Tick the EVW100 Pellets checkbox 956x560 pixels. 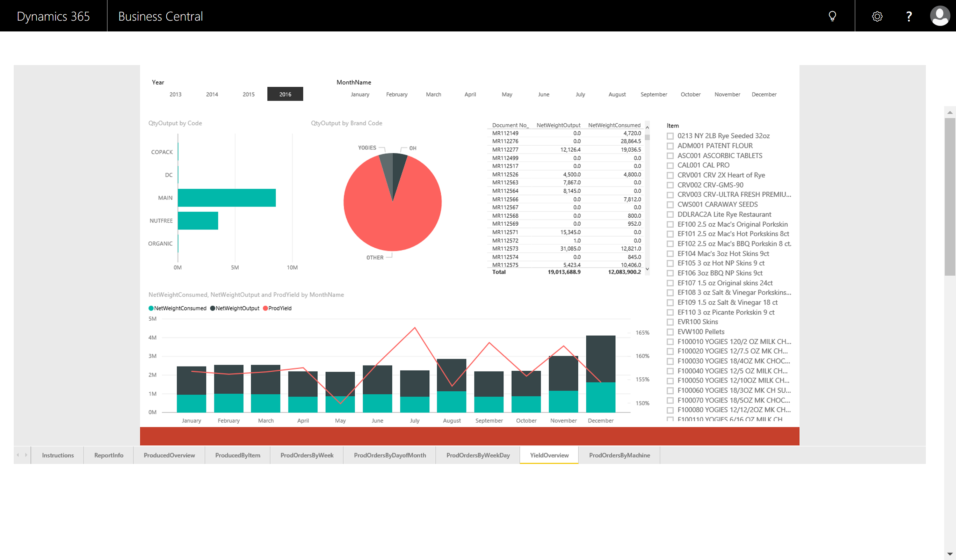pos(670,332)
